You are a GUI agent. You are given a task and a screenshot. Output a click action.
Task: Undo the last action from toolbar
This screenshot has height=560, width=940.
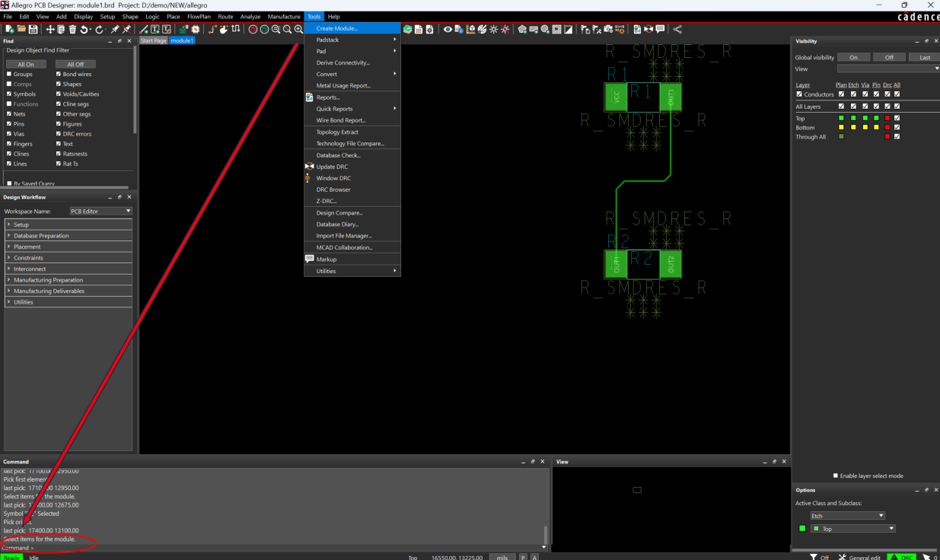click(x=84, y=29)
